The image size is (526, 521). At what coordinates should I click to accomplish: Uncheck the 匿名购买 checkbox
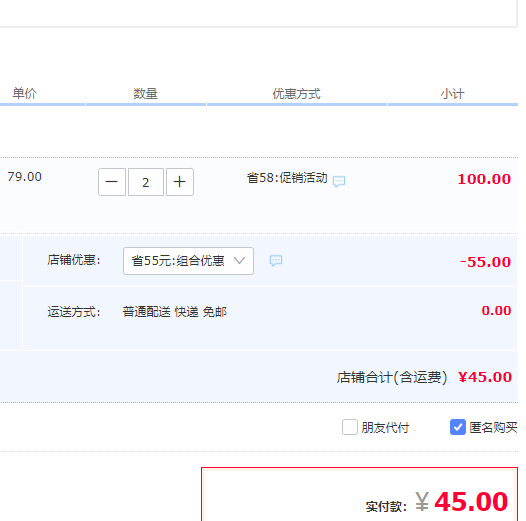(458, 427)
